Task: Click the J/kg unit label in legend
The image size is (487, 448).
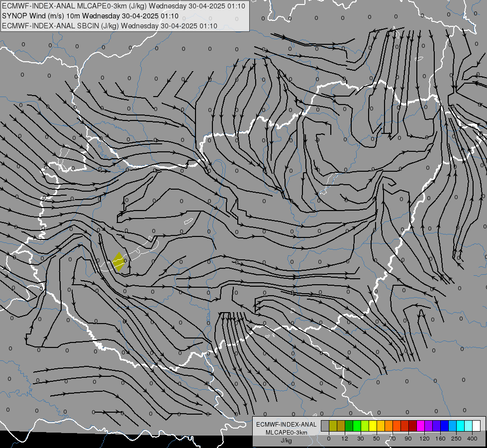Action: [286, 441]
